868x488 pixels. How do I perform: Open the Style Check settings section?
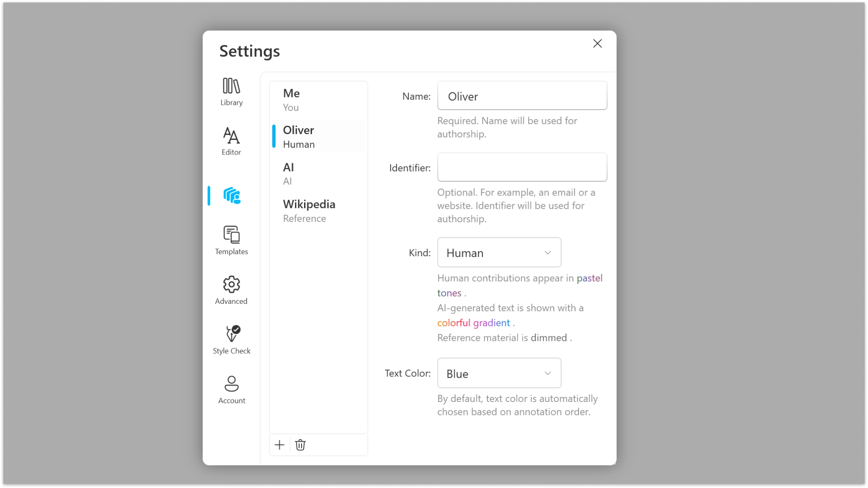(231, 339)
